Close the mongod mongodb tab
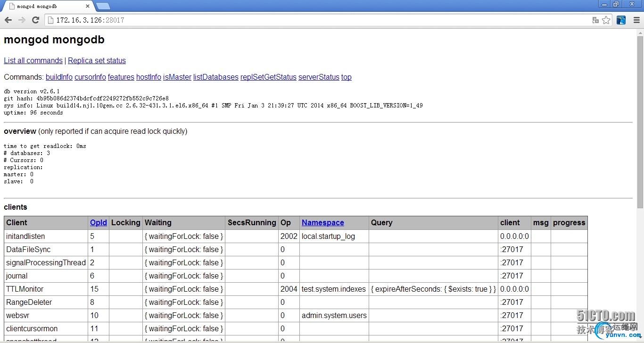 tap(88, 6)
